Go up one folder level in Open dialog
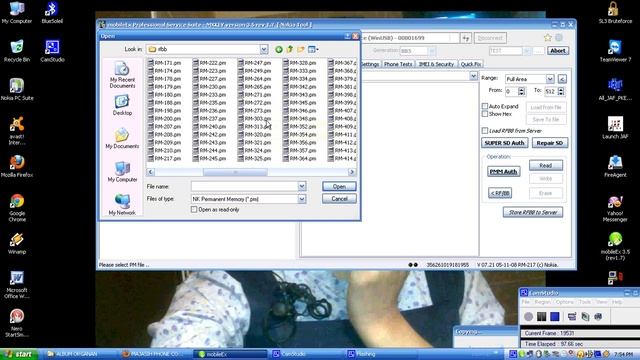The height and width of the screenshot is (360, 640). point(290,49)
